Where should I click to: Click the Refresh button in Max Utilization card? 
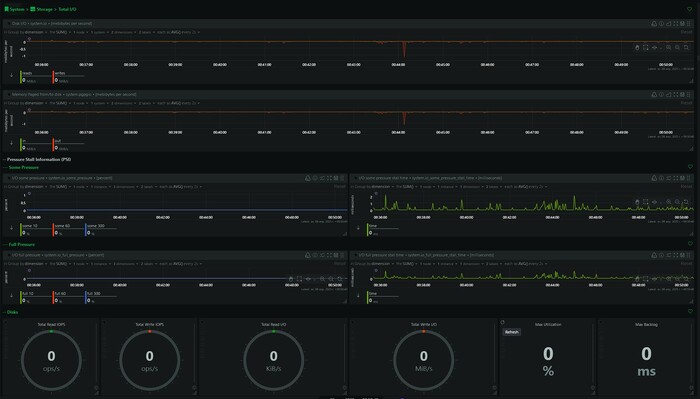click(512, 332)
